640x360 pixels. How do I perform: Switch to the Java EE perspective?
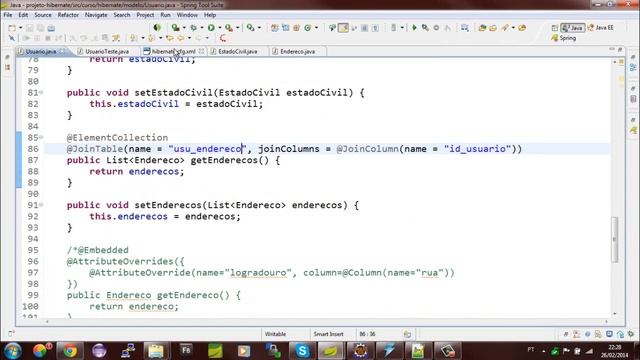coord(600,28)
